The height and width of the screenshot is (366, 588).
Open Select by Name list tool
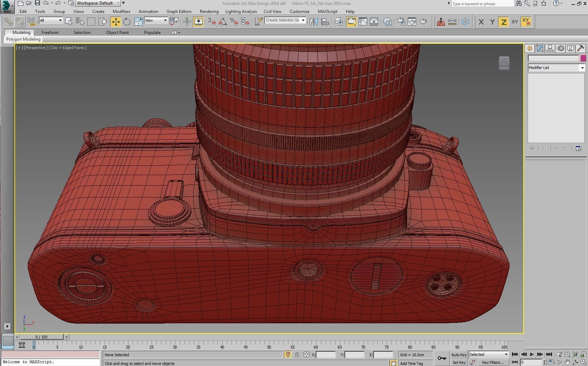click(80, 22)
